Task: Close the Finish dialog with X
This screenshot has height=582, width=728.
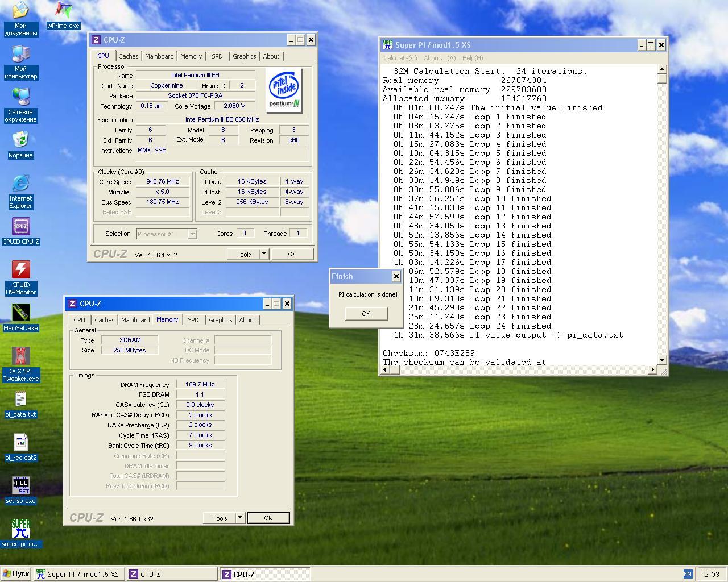Action: (x=396, y=276)
